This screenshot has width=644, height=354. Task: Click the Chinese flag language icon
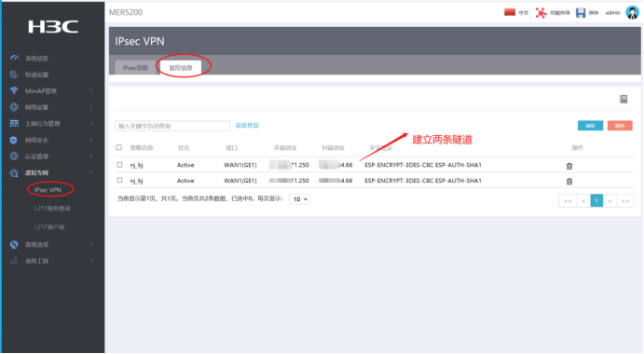coord(510,12)
